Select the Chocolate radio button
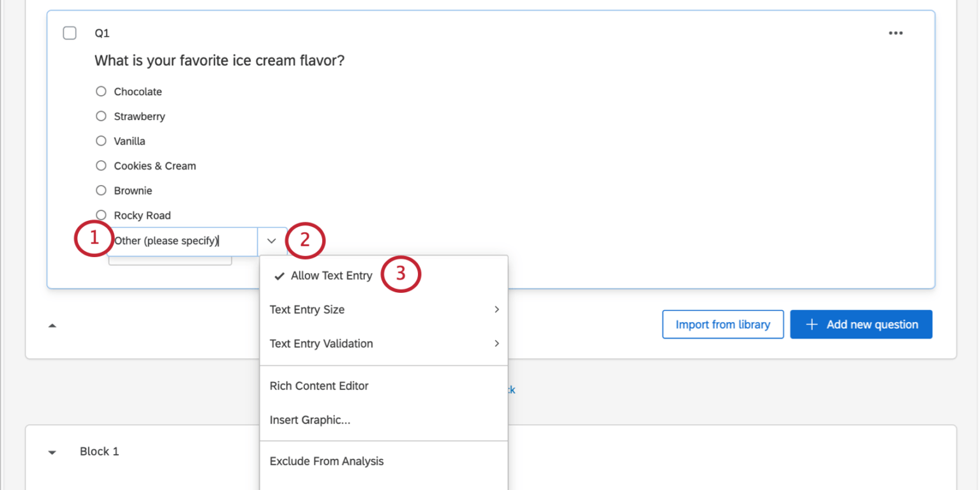The image size is (980, 490). [101, 91]
